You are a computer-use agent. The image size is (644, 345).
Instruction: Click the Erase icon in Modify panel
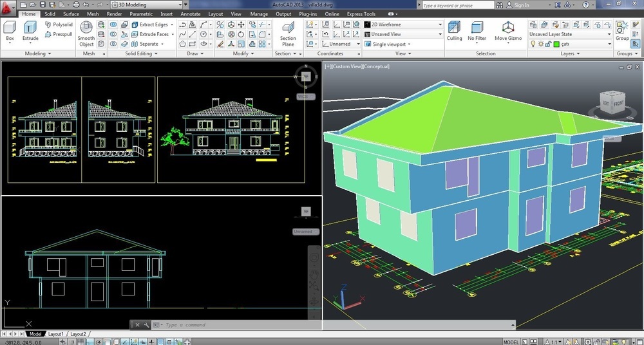pos(220,44)
